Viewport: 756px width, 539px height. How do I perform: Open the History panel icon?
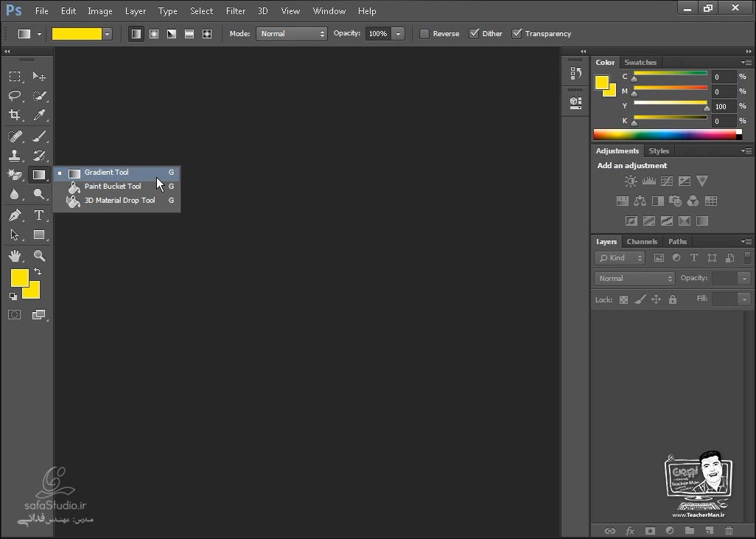click(575, 73)
